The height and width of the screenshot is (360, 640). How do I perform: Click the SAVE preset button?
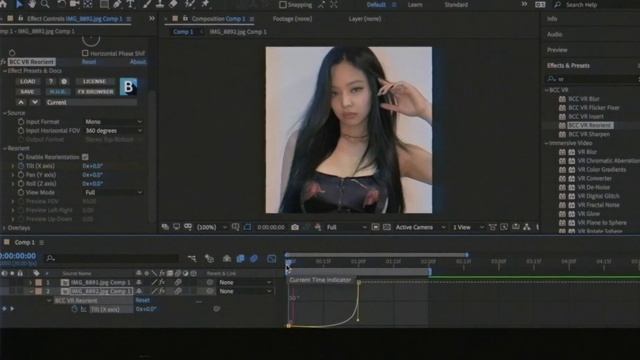27,92
